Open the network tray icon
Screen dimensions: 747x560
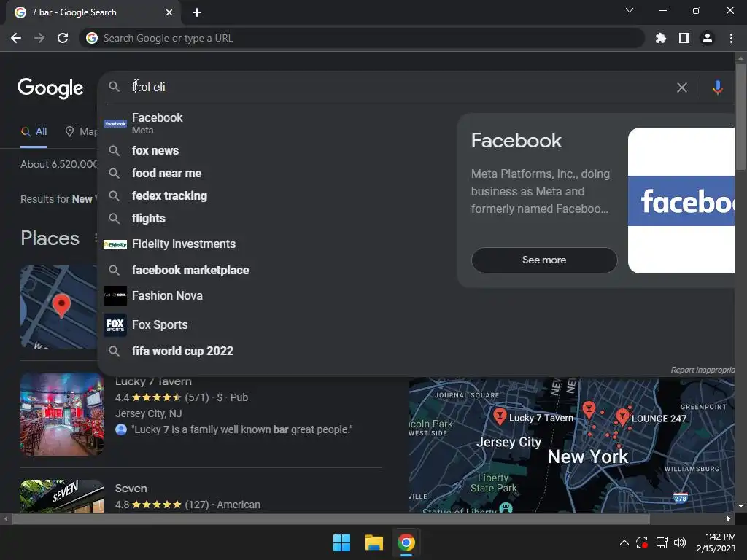pos(662,542)
